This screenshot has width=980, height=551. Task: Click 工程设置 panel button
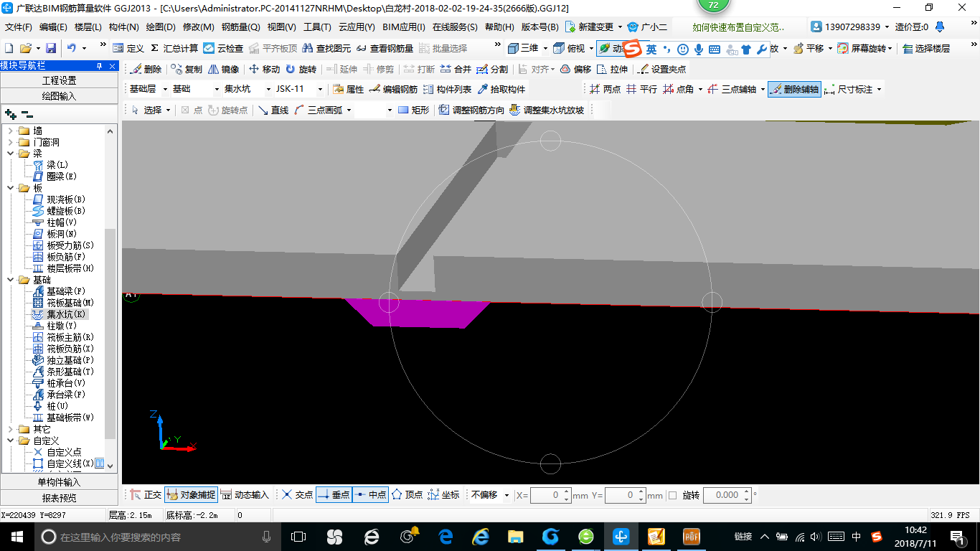point(59,80)
